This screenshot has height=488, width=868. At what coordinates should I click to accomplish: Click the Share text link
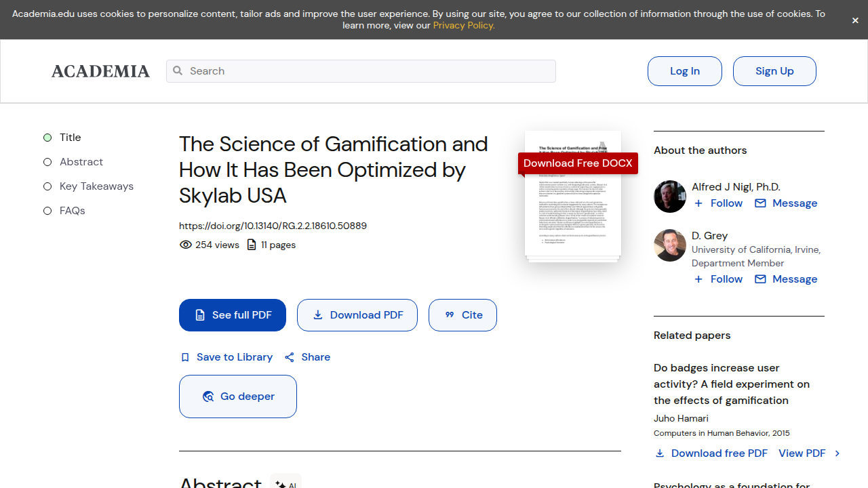316,357
